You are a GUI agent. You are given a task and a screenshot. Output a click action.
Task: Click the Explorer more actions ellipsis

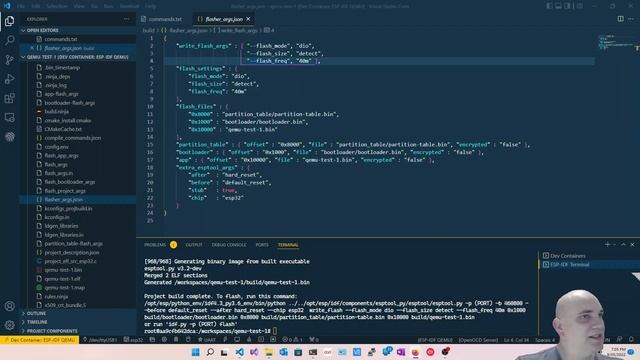tap(127, 19)
